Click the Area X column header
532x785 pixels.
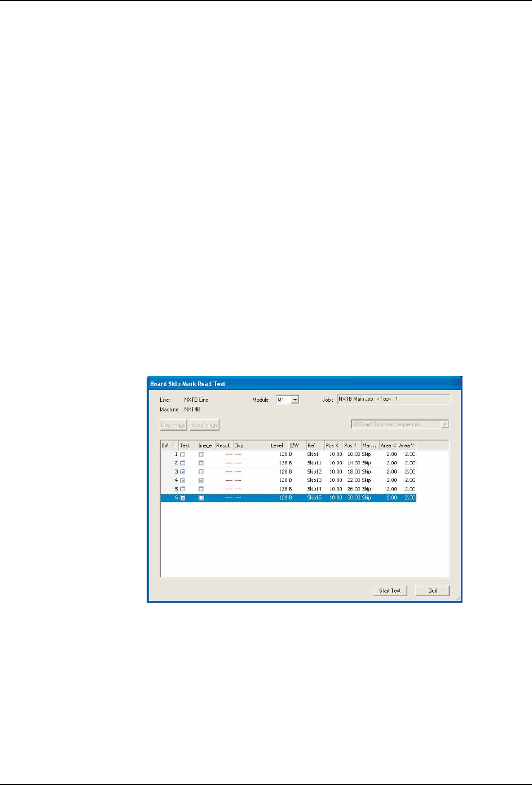[x=388, y=445]
